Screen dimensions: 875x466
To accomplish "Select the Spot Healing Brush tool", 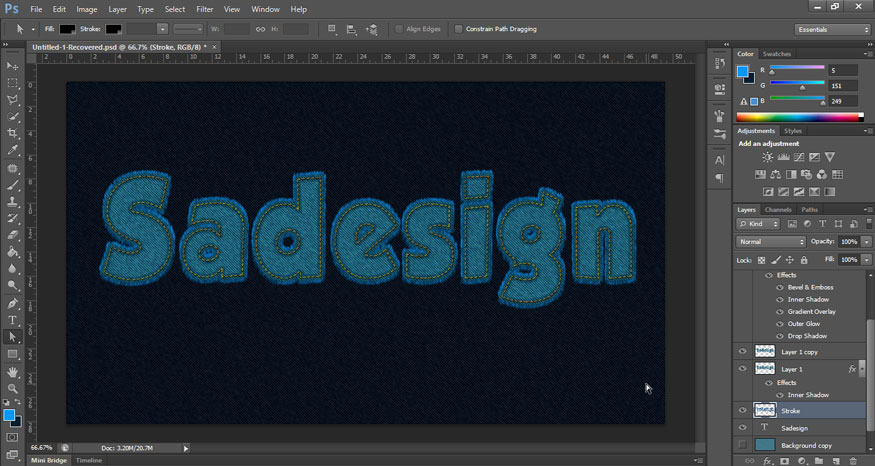I will 12,168.
